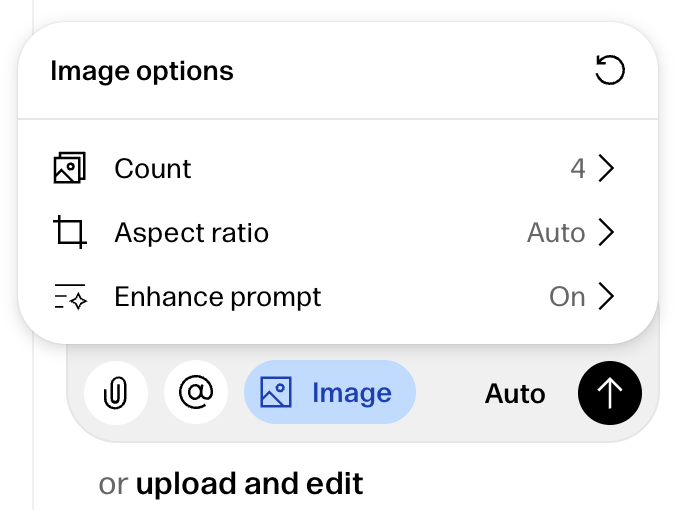
Task: Click the Enhance prompt sparkle icon
Action: coord(69,297)
